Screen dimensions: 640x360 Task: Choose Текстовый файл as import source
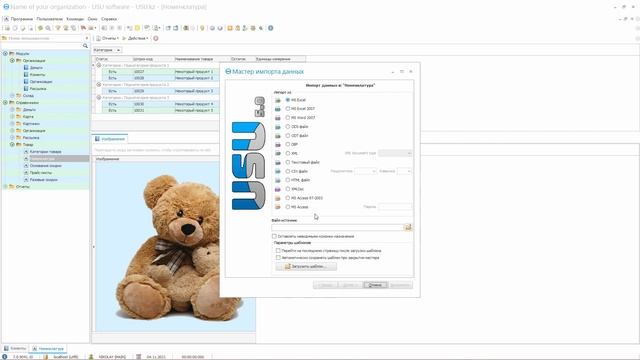288,162
